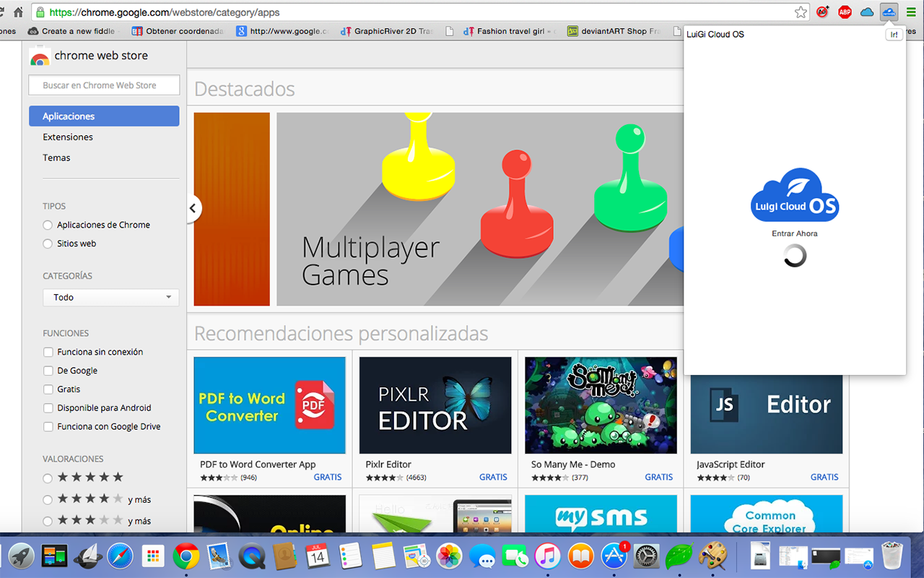
Task: Click Google Chrome icon in the dock
Action: tap(186, 556)
